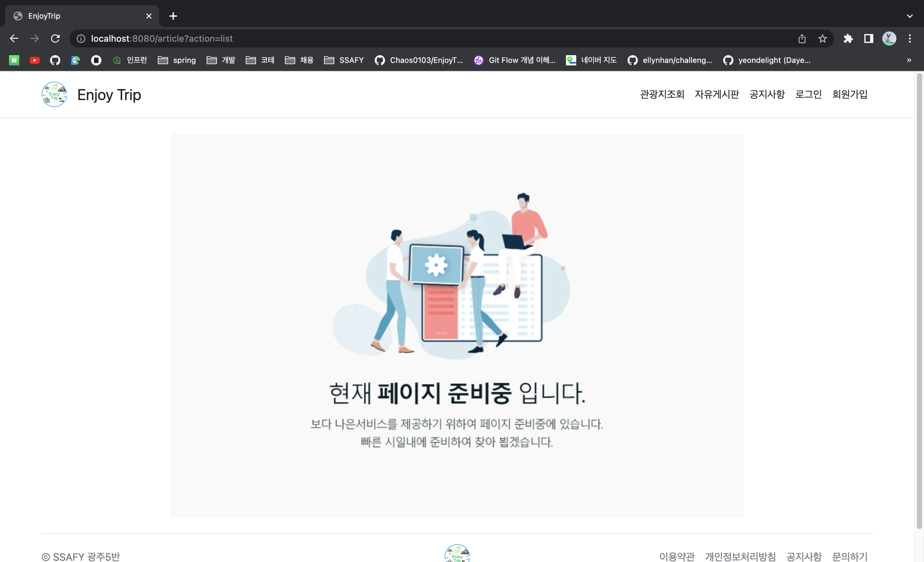The width and height of the screenshot is (924, 562).
Task: Expand the hidden bookmarks overflow chevron
Action: point(909,60)
